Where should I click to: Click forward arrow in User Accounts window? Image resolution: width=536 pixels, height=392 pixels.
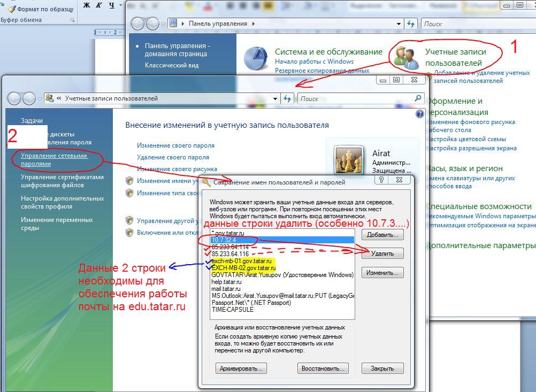pos(29,98)
